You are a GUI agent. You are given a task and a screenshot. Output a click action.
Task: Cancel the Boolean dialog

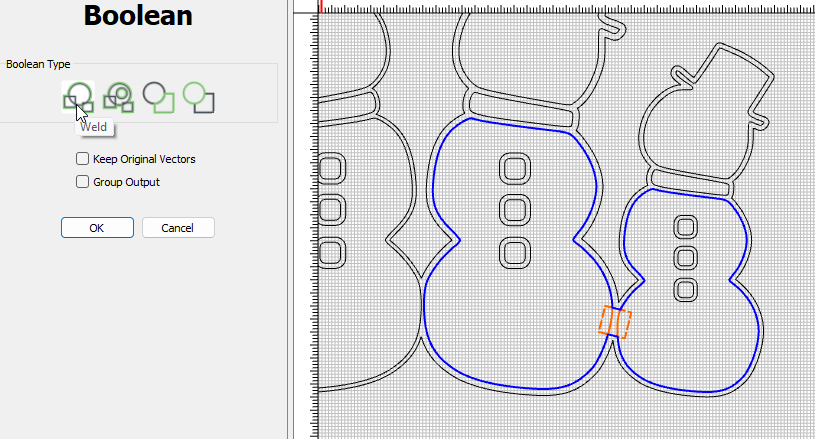(x=178, y=228)
